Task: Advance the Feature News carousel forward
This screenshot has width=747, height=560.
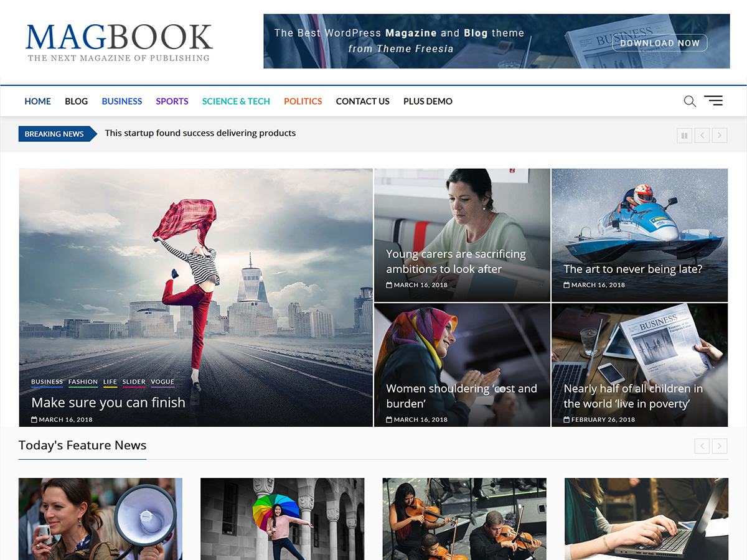Action: (720, 446)
